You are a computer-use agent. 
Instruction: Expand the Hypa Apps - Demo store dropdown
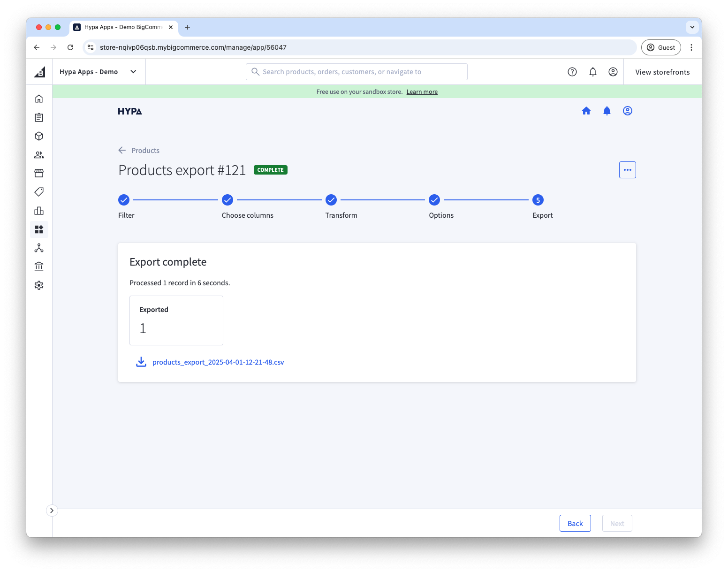133,71
